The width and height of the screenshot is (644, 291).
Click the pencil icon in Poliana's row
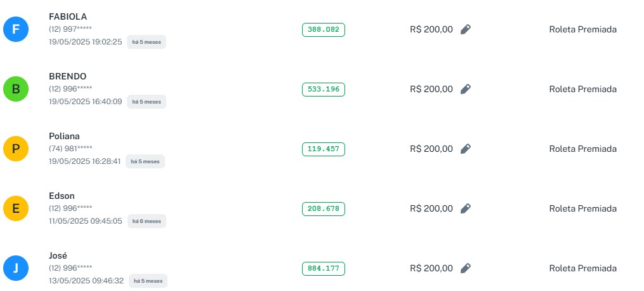[x=465, y=149]
